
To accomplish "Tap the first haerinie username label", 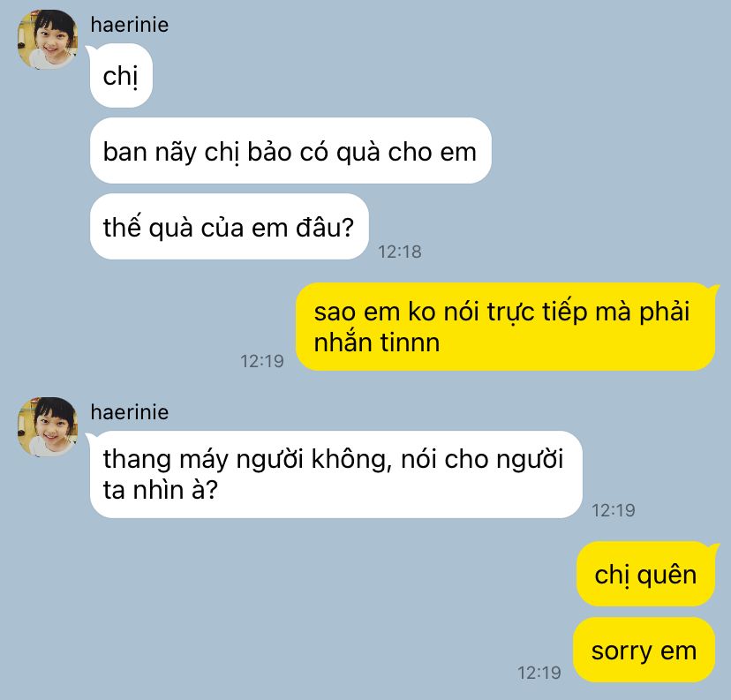I will pos(129,25).
